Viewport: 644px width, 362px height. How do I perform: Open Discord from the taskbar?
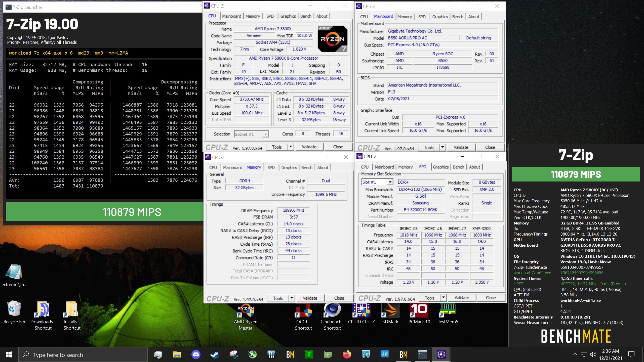[x=196, y=354]
